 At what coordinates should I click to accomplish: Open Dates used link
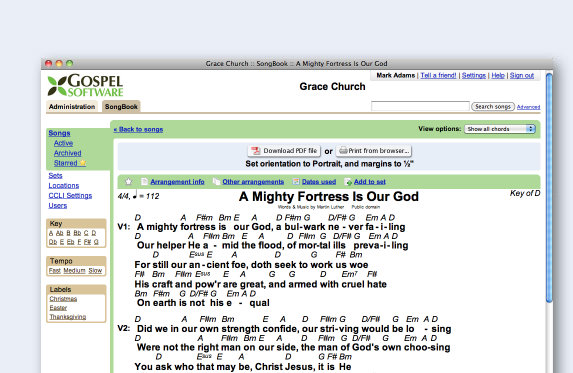(x=319, y=182)
